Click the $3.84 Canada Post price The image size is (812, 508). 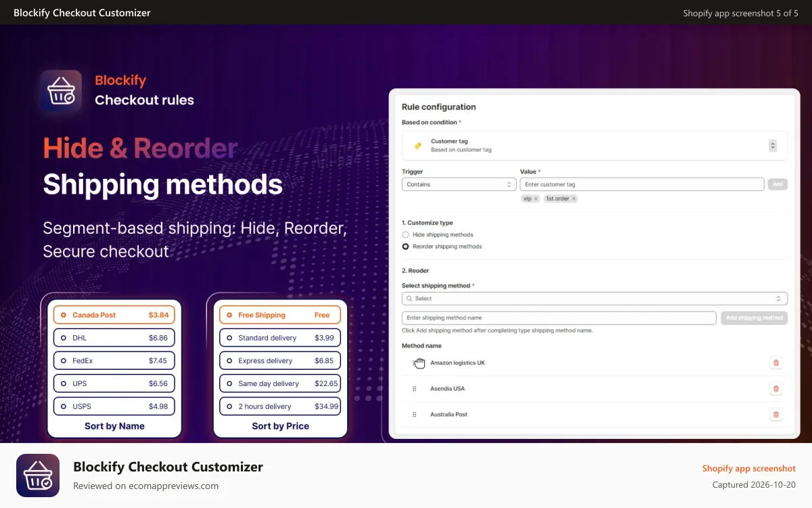[x=158, y=315]
